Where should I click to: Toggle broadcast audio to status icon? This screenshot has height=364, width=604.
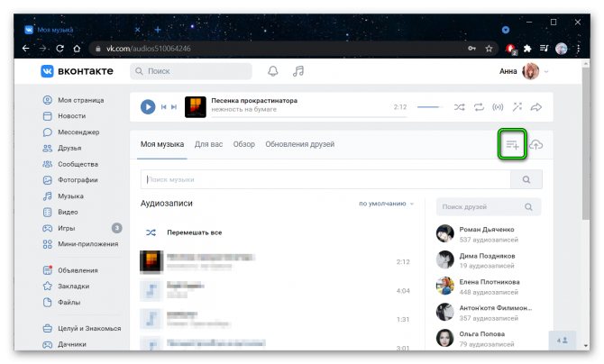coord(498,107)
